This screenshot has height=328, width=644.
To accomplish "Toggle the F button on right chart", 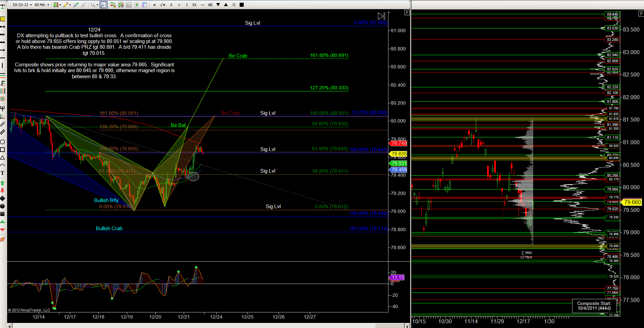I will pyautogui.click(x=641, y=14).
